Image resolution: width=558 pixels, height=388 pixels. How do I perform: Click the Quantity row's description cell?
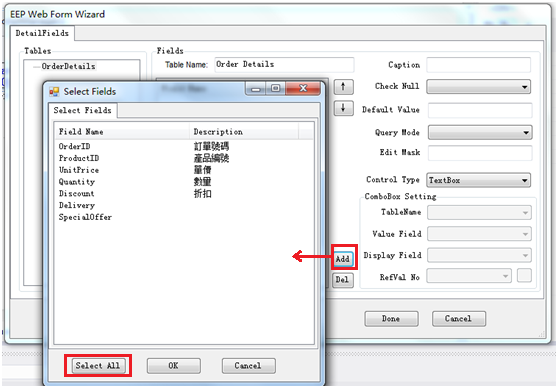202,182
